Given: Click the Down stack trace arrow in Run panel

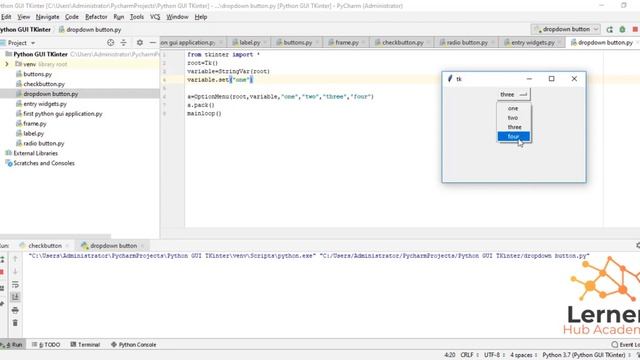Looking at the screenshot, I should [x=15, y=271].
